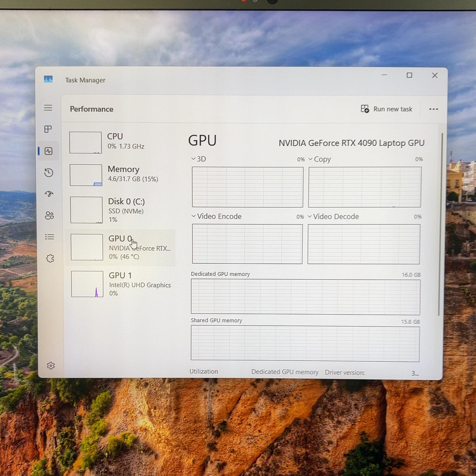476x476 pixels.
Task: Click the Memory mini graph thumbnail
Action: pos(86,175)
